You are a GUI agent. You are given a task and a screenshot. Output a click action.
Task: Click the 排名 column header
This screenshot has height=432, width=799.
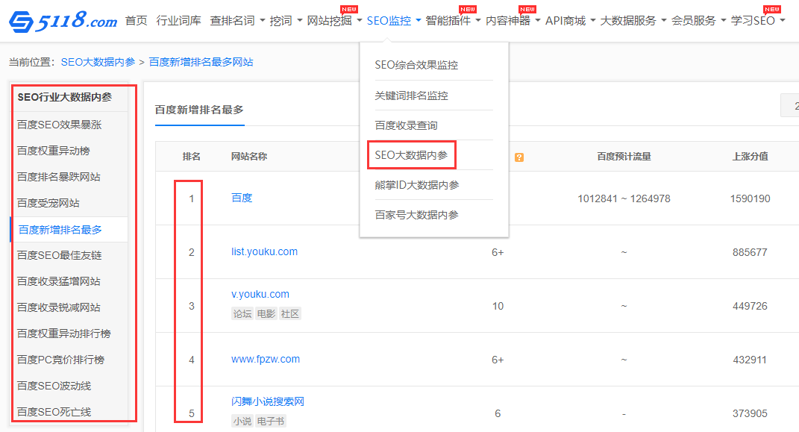coord(192,156)
